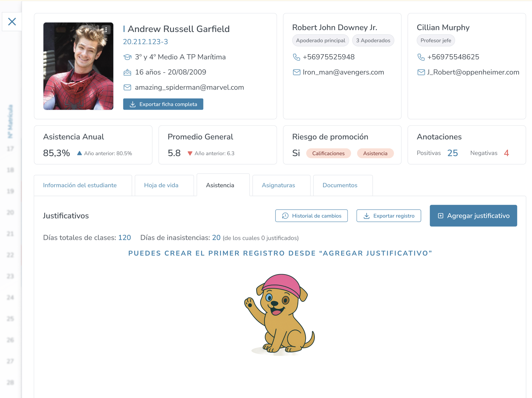
Task: Click the Asistencia risk tag
Action: point(375,153)
